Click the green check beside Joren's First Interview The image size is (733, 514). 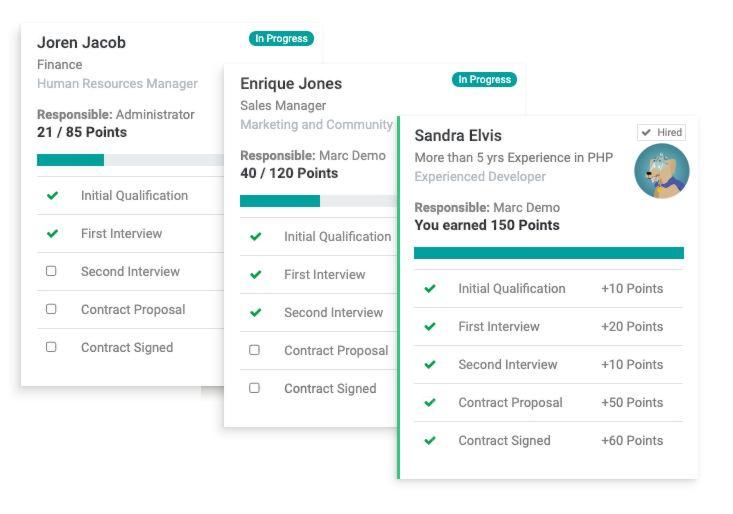pyautogui.click(x=52, y=234)
